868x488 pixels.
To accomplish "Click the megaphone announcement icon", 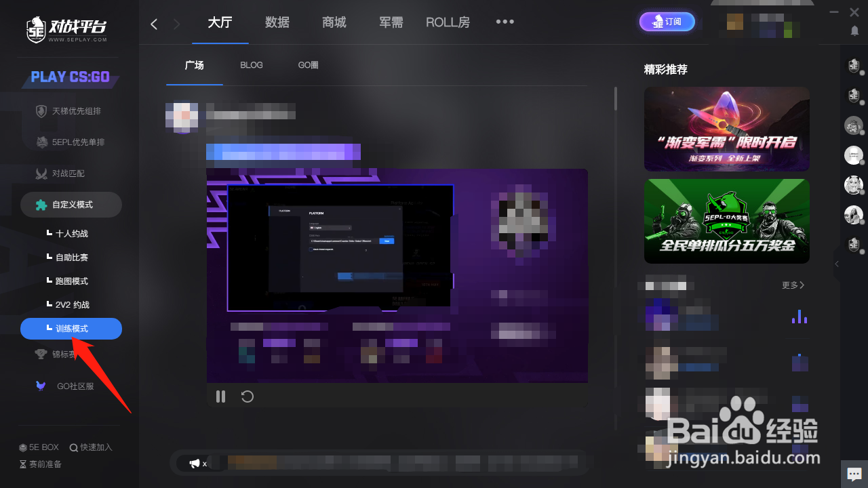I will (195, 463).
